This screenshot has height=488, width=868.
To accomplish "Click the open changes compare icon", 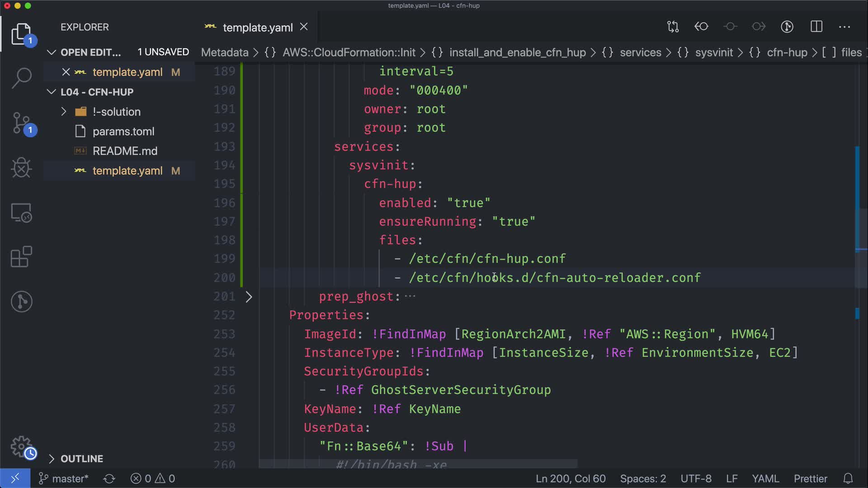I will pos(673,27).
